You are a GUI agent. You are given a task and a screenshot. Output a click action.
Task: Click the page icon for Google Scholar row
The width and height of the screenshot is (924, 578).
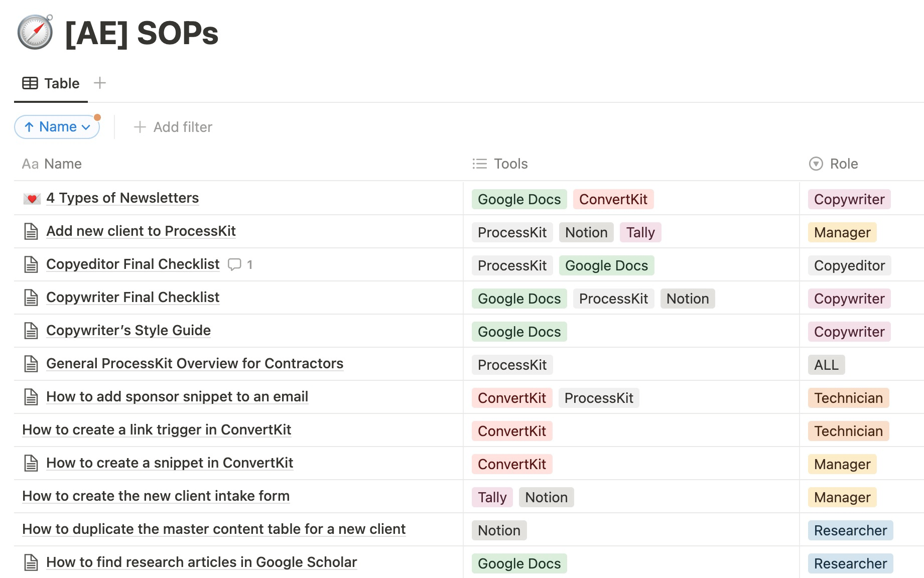31,562
